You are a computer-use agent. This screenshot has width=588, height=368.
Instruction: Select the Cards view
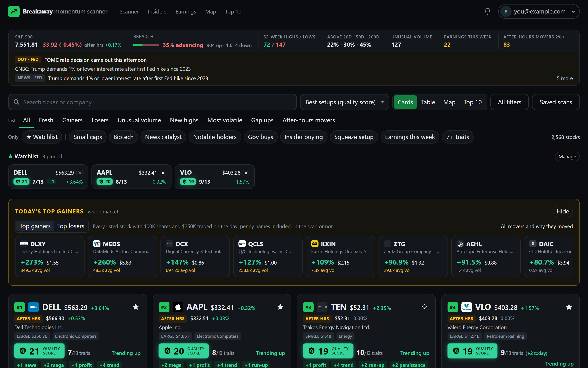tap(405, 102)
